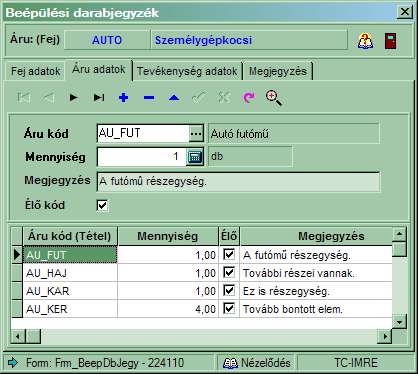Click blue up-triangle edit record icon
418x374 pixels.
point(174,98)
